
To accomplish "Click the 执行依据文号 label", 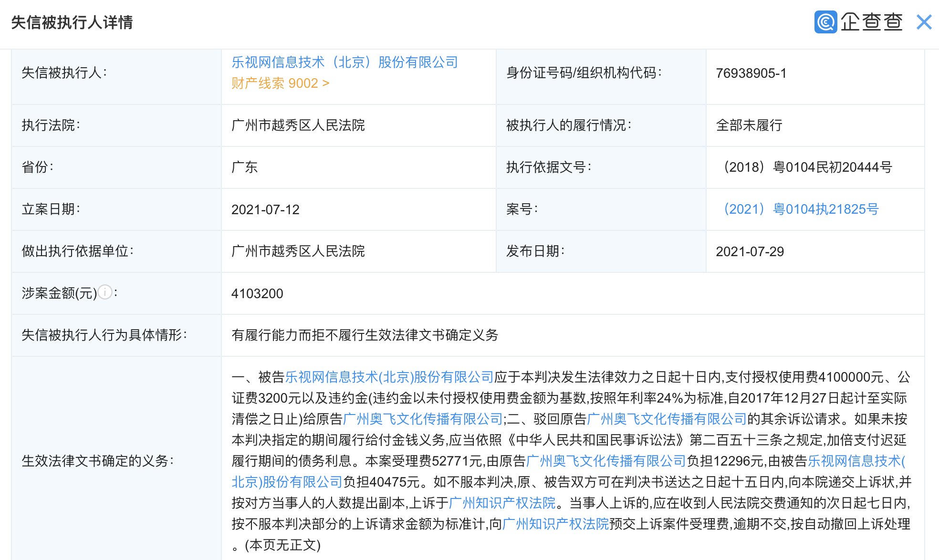I will [x=549, y=167].
